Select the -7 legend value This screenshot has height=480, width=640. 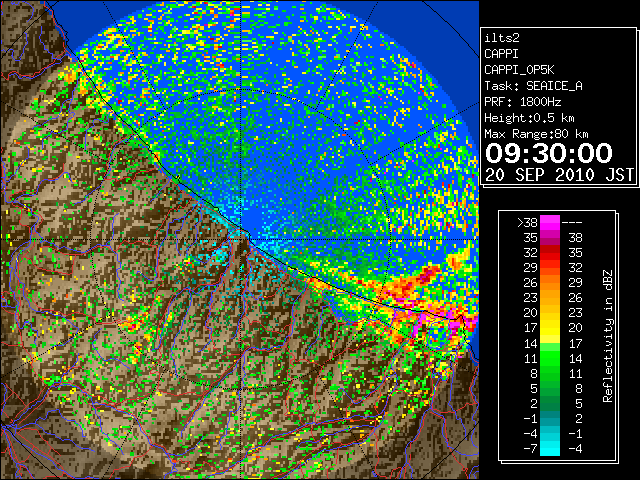coord(530,448)
